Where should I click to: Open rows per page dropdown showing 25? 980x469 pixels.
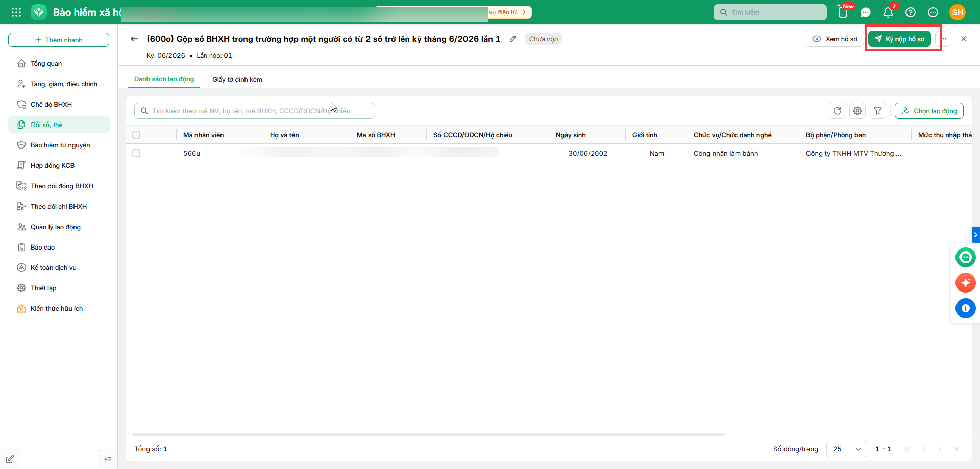(x=846, y=449)
